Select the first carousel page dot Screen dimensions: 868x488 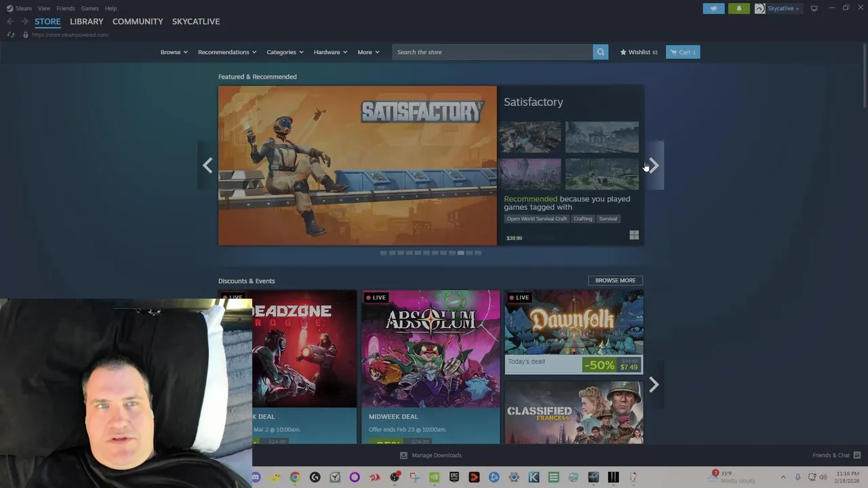point(383,253)
